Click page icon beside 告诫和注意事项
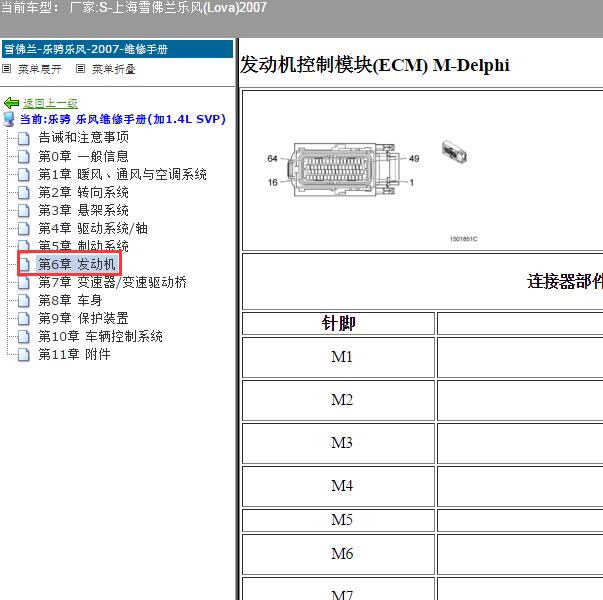The height and width of the screenshot is (600, 603). [24, 138]
